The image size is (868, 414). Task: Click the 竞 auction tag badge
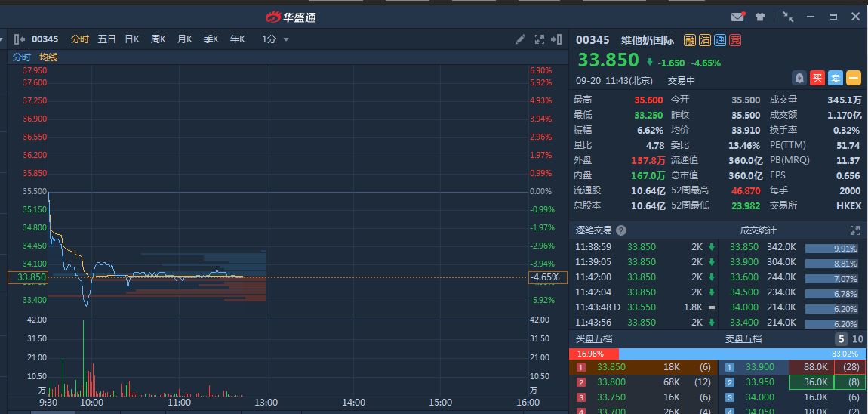[x=734, y=40]
